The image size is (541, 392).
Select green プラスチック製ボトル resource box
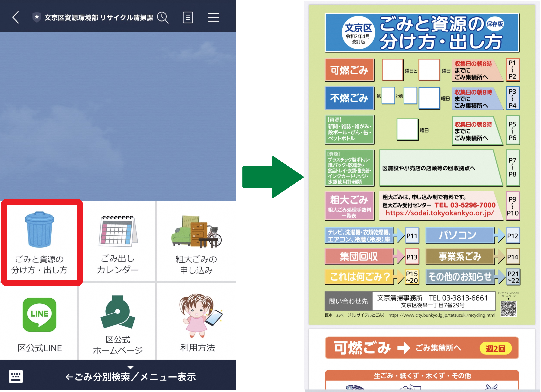pos(350,168)
